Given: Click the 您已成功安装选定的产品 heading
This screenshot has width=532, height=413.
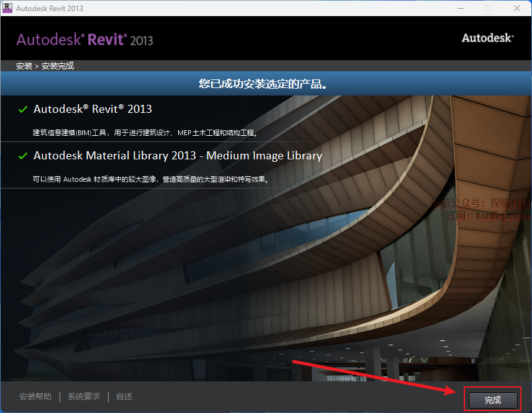Looking at the screenshot, I should click(x=263, y=84).
